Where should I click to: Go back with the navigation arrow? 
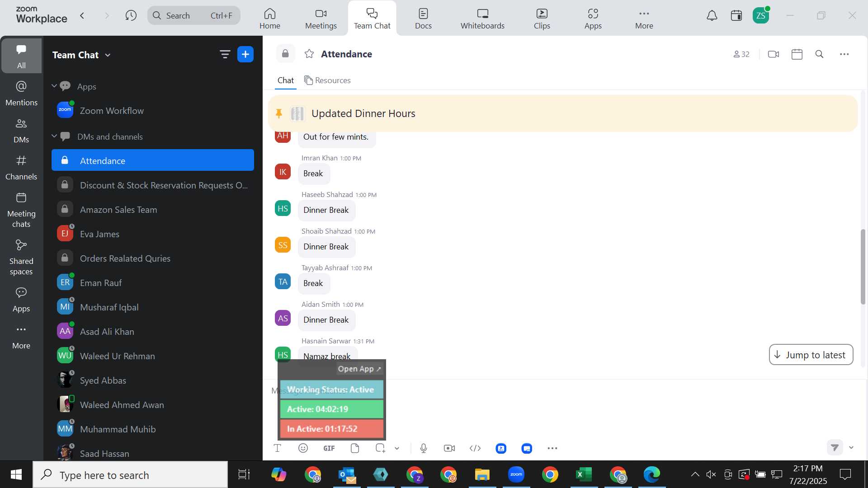[82, 16]
